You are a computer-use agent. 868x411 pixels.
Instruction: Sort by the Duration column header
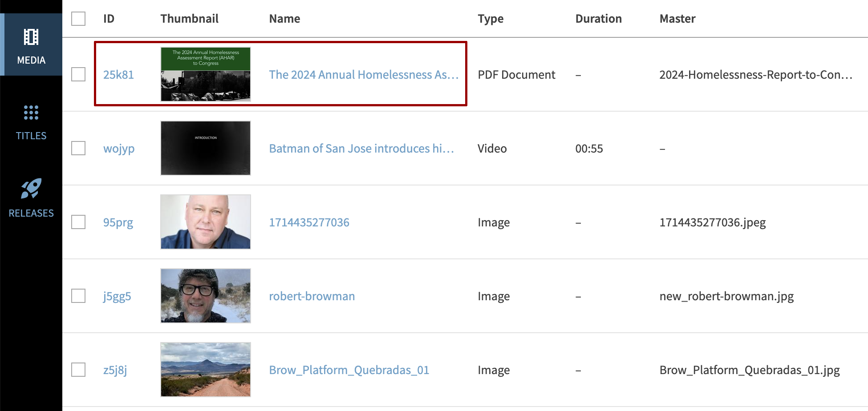pyautogui.click(x=598, y=19)
